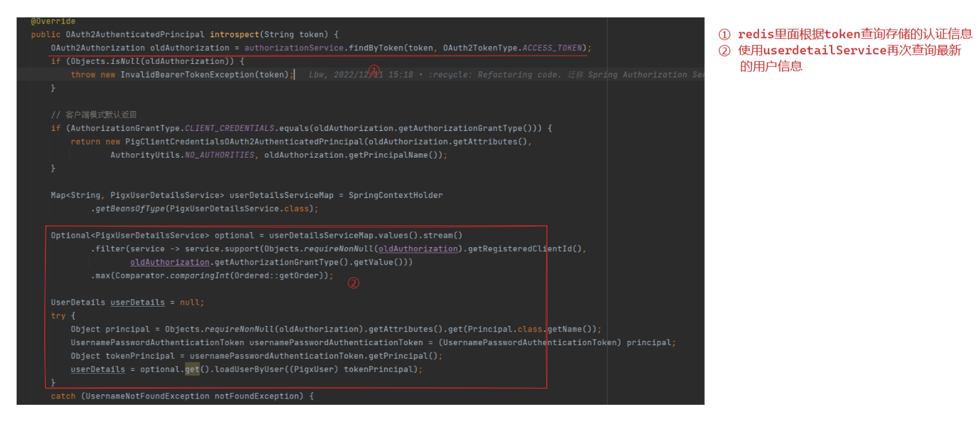Image resolution: width=980 pixels, height=429 pixels.
Task: Click the red circled 1 marker in code
Action: (373, 70)
